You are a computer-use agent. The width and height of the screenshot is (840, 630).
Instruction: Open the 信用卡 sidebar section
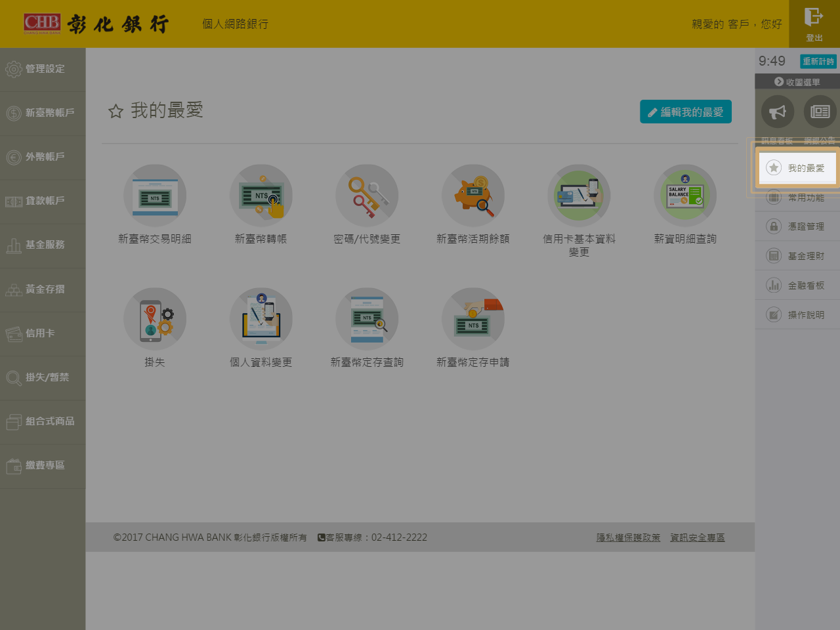tap(43, 333)
